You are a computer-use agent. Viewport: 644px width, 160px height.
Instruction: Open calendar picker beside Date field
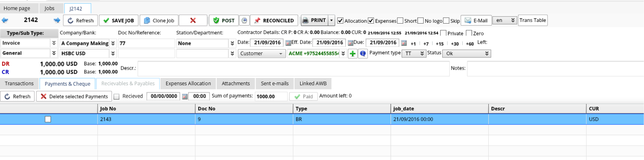point(288,43)
